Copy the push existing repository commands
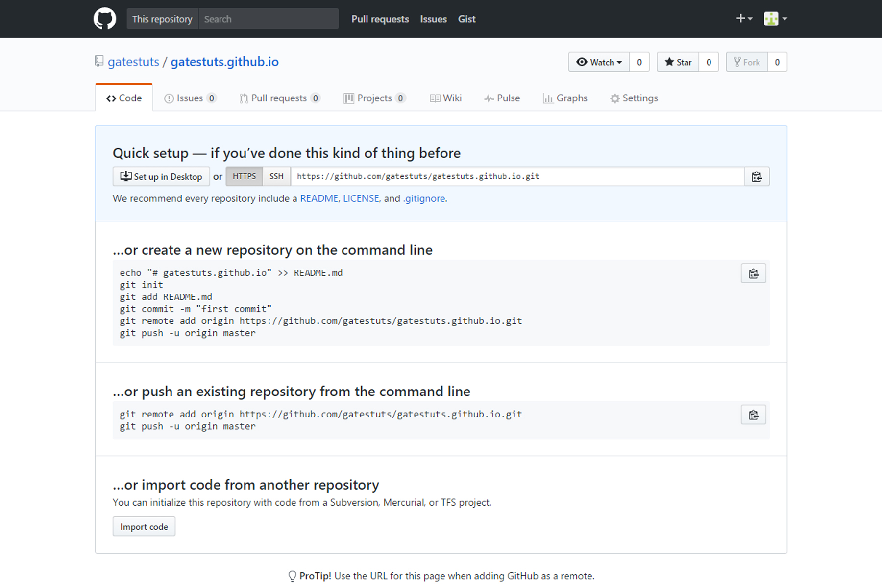 753,415
